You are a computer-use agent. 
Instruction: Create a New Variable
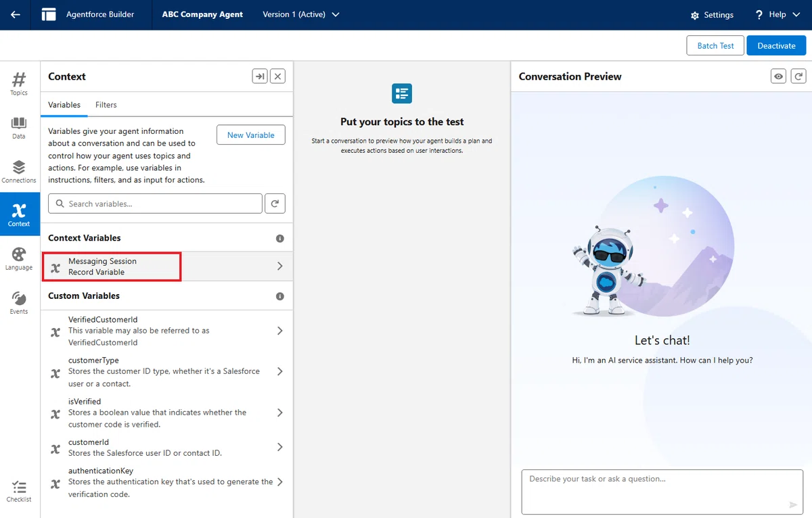[251, 135]
